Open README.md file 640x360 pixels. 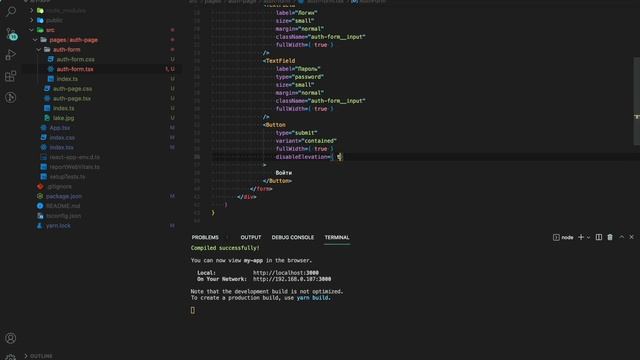[63, 206]
